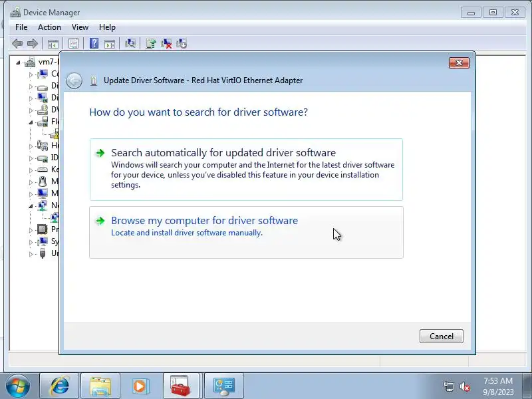Select the computer icon of the root node
This screenshot has width=532, height=399.
click(30, 62)
